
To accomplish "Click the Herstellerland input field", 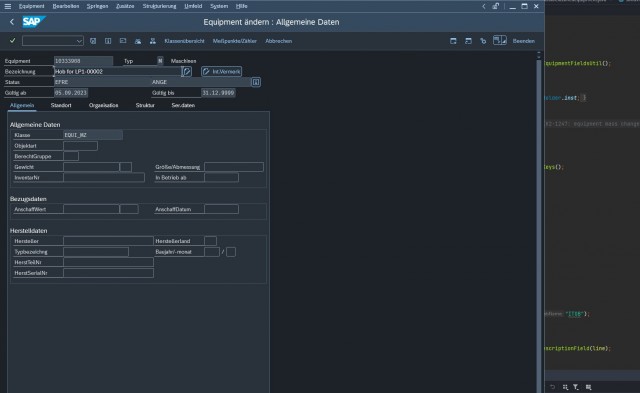I will (x=210, y=241).
